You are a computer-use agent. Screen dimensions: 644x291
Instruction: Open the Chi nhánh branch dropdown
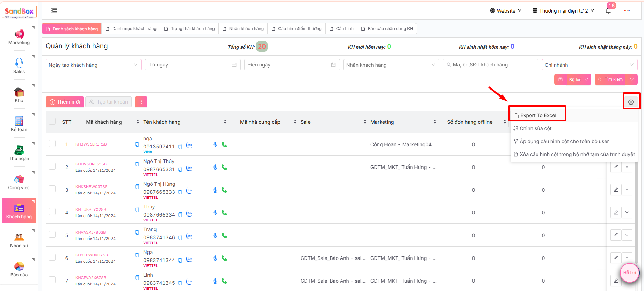tap(589, 65)
